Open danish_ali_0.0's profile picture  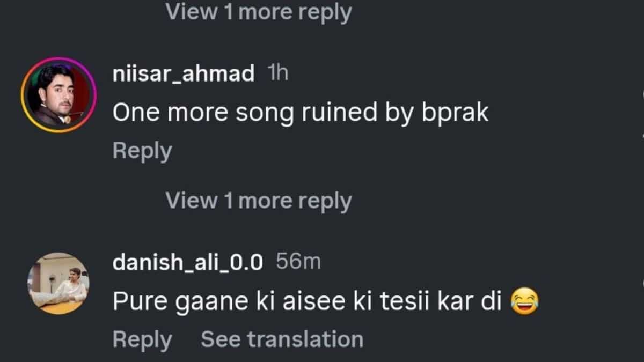click(58, 283)
